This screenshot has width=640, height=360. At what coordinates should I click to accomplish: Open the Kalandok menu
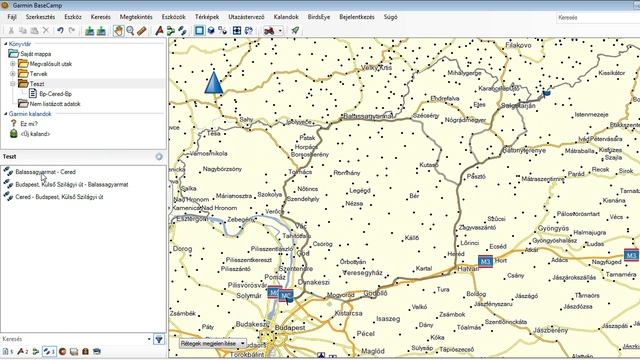pos(286,17)
